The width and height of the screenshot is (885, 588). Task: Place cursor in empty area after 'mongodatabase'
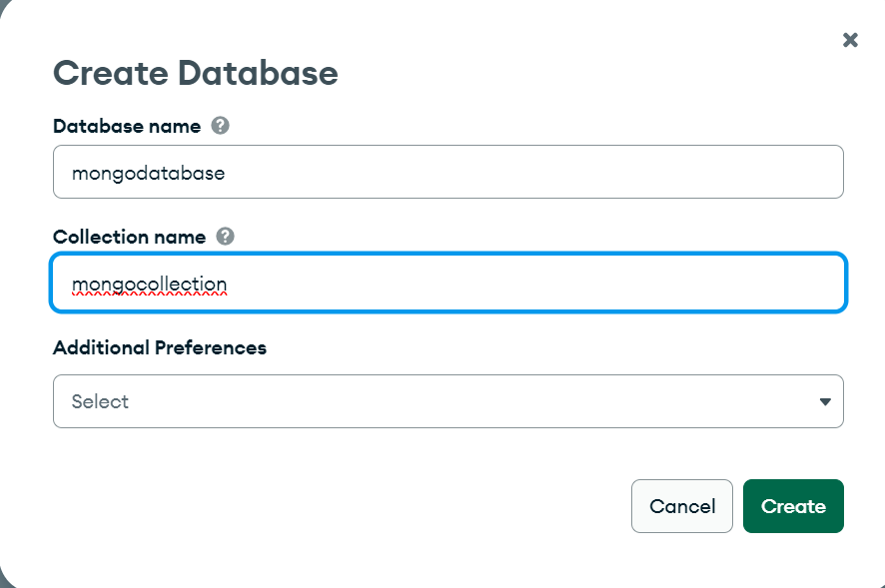pos(529,173)
